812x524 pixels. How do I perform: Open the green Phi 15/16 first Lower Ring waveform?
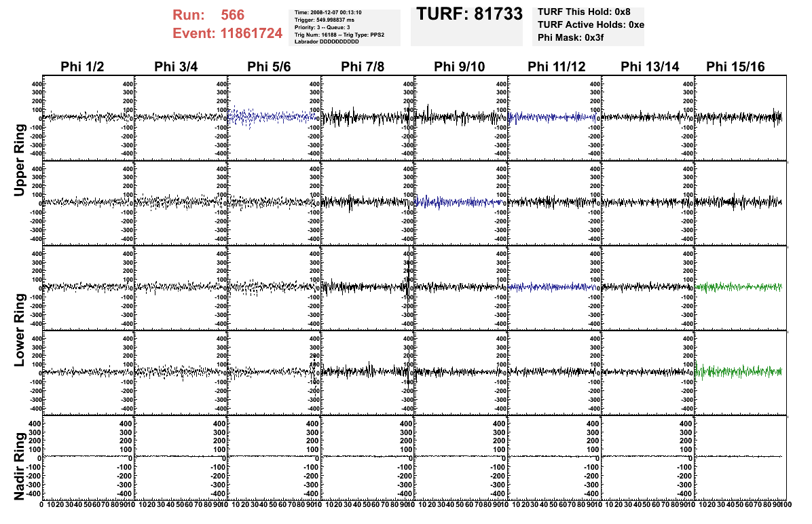(x=739, y=287)
